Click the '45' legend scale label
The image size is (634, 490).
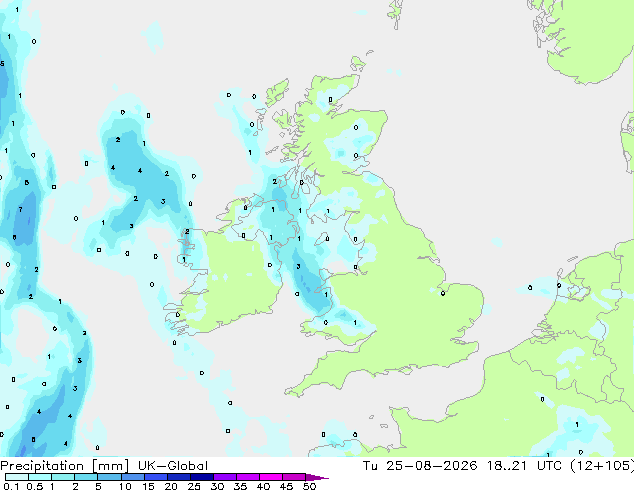tap(286, 486)
